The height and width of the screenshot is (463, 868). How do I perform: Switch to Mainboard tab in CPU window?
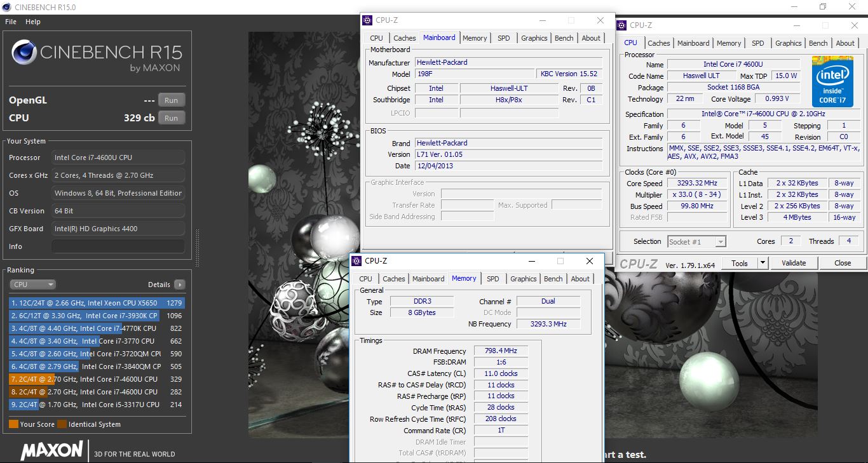tap(693, 43)
